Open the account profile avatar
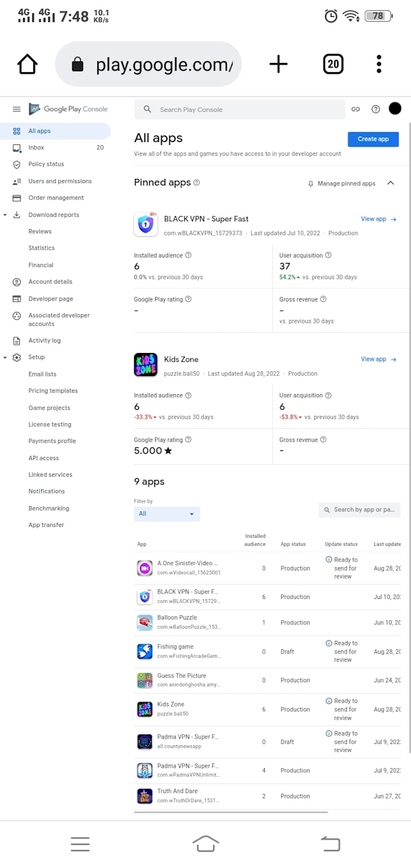This screenshot has height=868, width=411. tap(395, 109)
